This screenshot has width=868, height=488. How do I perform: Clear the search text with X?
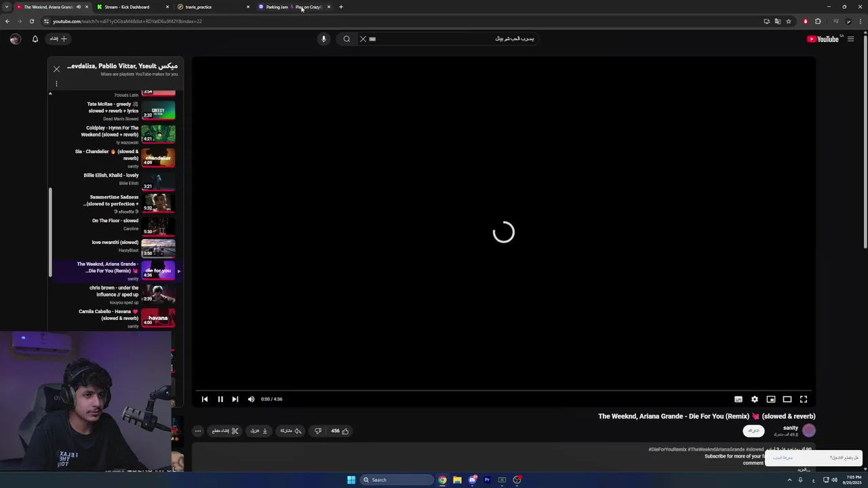point(363,39)
